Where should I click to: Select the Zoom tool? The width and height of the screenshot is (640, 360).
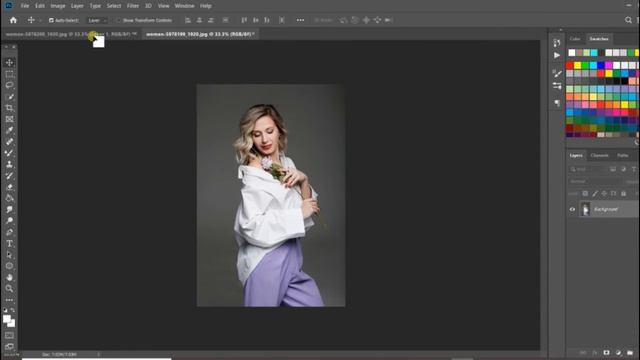[x=9, y=289]
